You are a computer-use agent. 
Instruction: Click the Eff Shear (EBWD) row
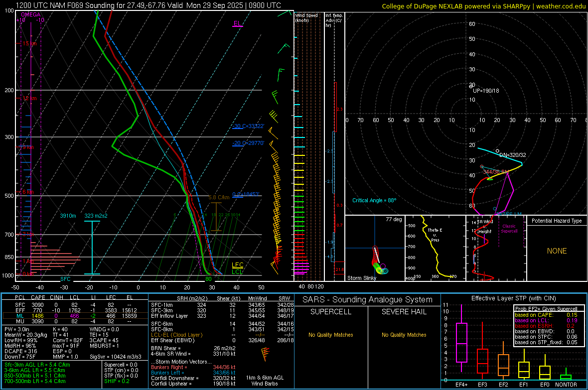pos(222,341)
